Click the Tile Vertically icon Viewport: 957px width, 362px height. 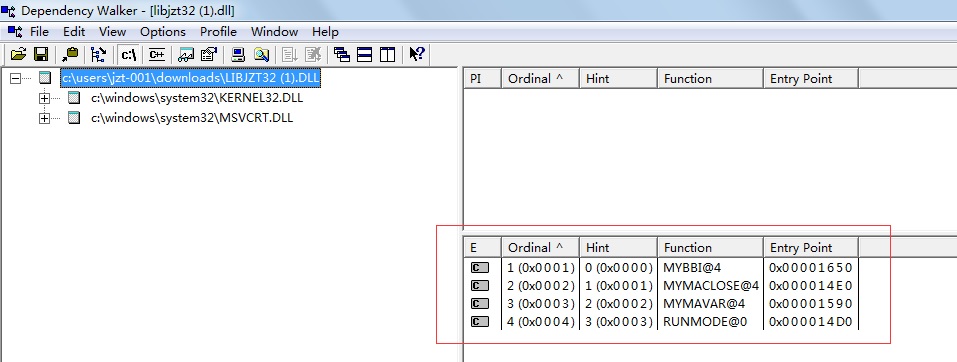(x=388, y=54)
